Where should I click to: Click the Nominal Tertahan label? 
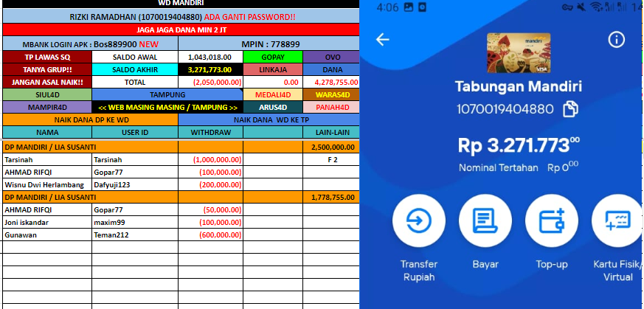pyautogui.click(x=498, y=167)
